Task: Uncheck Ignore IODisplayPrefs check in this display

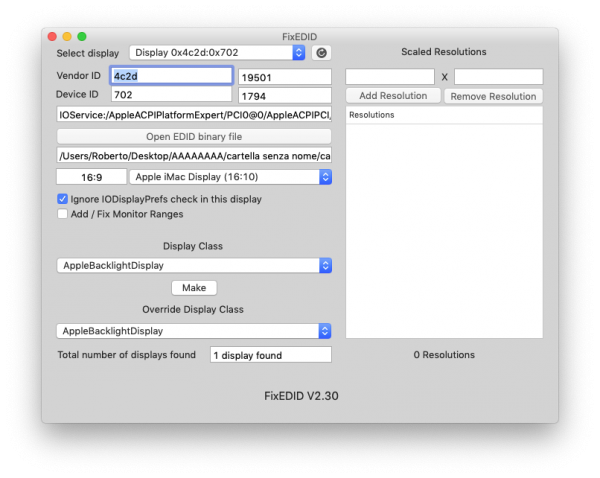Action: pyautogui.click(x=62, y=199)
